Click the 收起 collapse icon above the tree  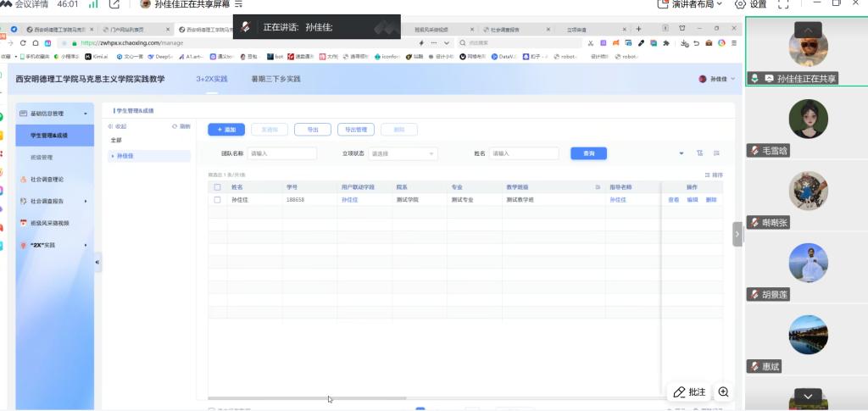coord(110,126)
